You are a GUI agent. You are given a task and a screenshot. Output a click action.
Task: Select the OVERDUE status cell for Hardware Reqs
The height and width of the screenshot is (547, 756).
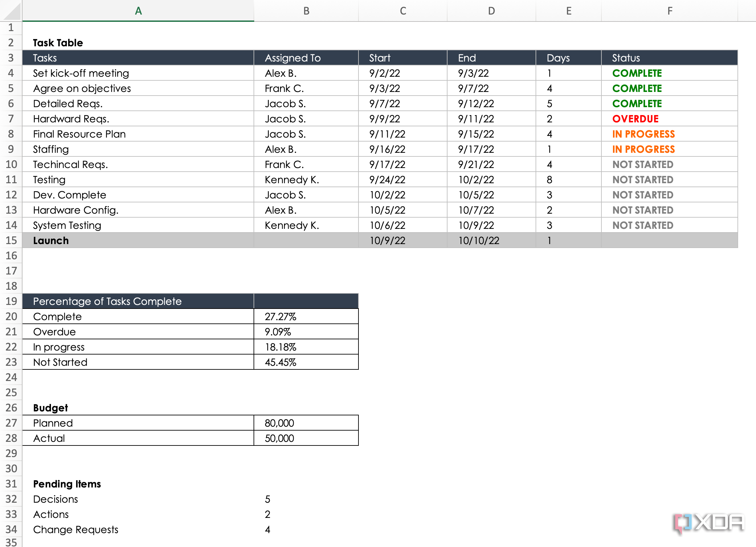tap(635, 119)
